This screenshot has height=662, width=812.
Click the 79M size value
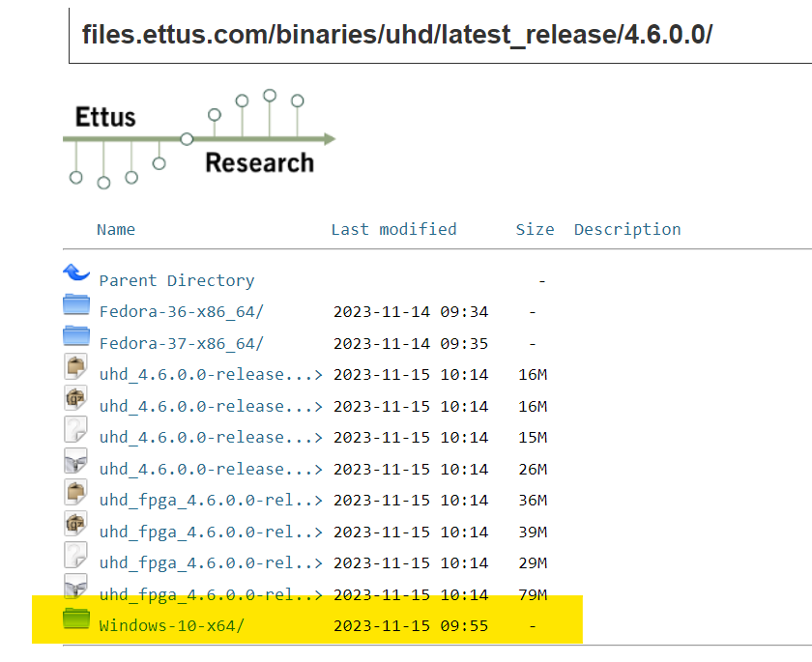(x=533, y=594)
